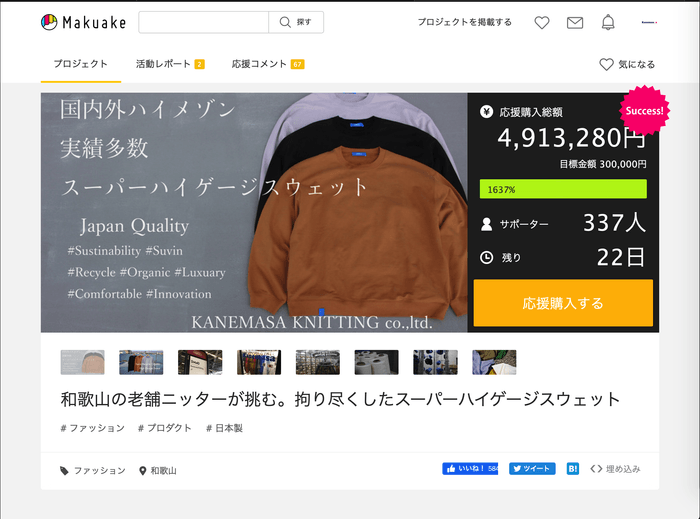Click the Twitter ツイート button
700x519 pixels.
tap(532, 468)
